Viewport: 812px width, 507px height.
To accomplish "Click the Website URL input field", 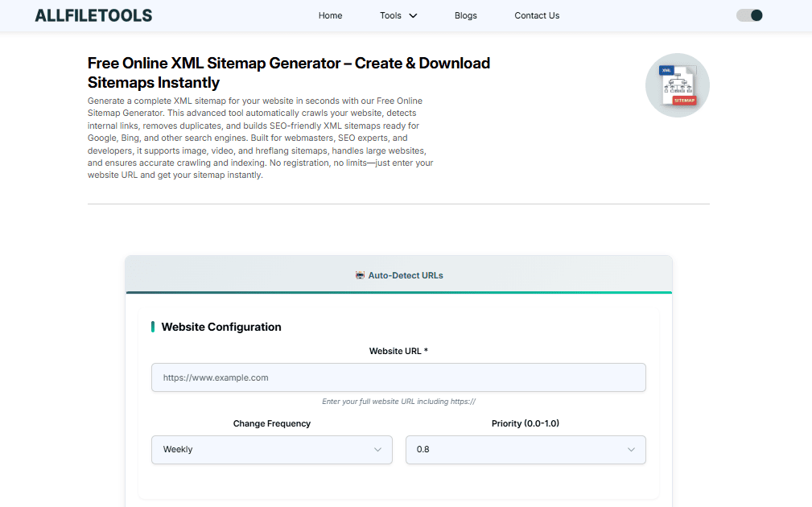I will [398, 377].
